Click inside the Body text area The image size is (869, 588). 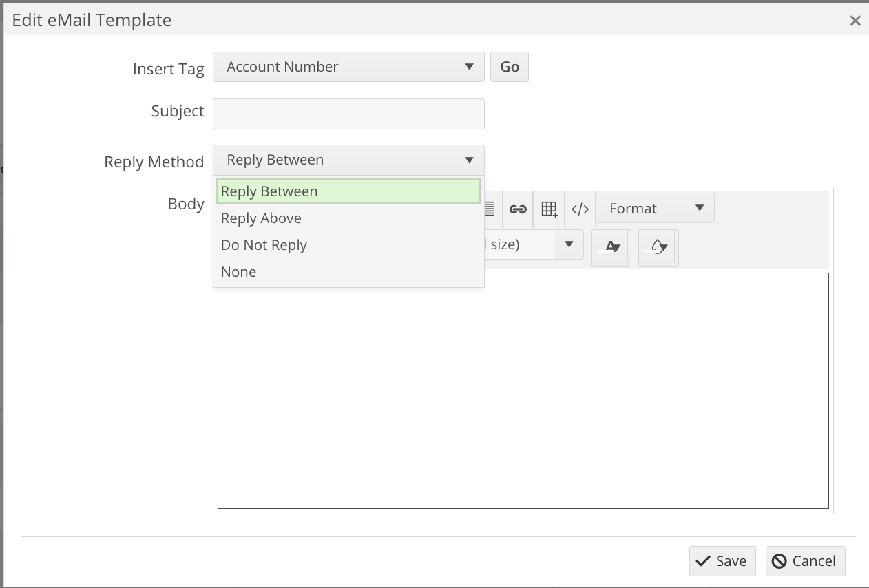523,391
